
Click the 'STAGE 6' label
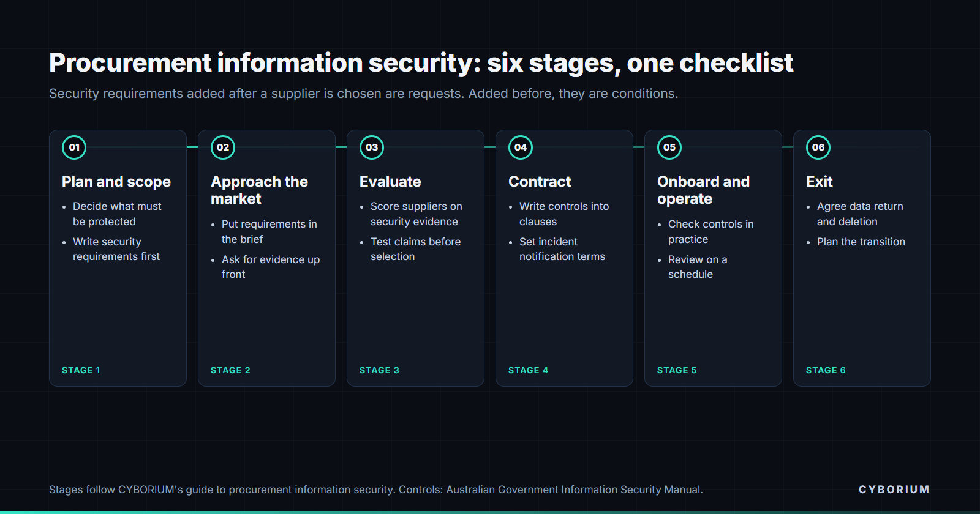tap(826, 370)
